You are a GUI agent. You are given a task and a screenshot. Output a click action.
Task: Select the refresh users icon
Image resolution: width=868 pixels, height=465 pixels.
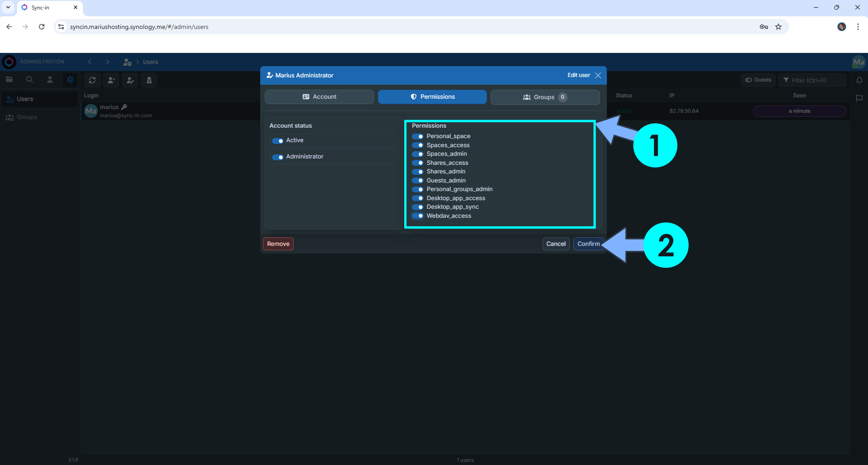pos(92,80)
